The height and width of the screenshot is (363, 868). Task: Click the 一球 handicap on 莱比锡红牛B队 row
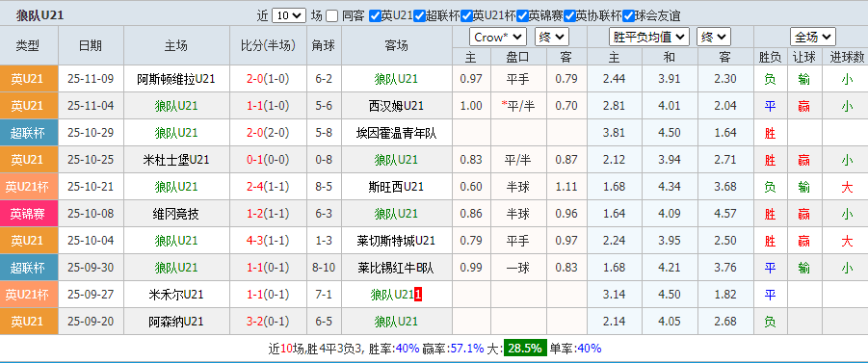(517, 268)
